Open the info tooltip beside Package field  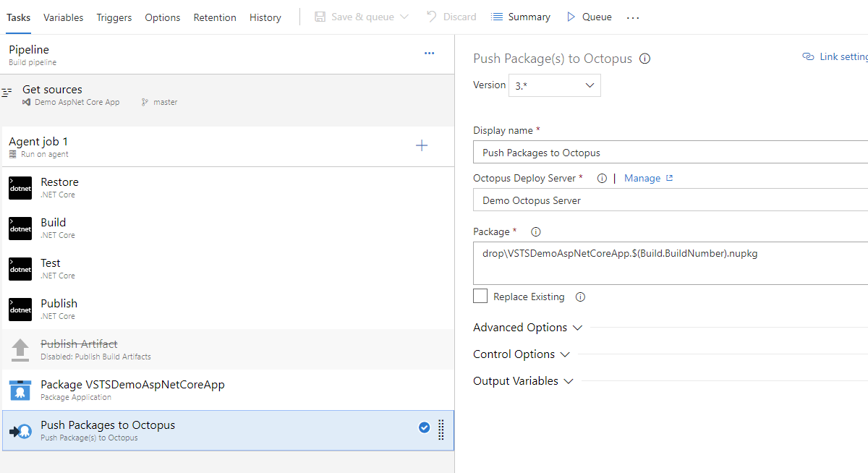[x=535, y=231]
